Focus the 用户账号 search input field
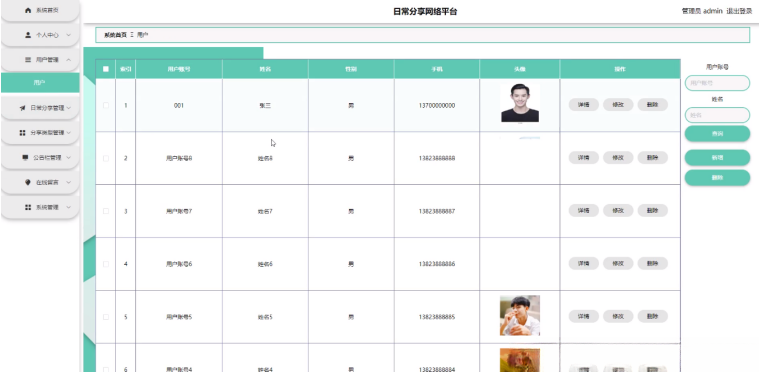The image size is (759, 372). pyautogui.click(x=717, y=83)
